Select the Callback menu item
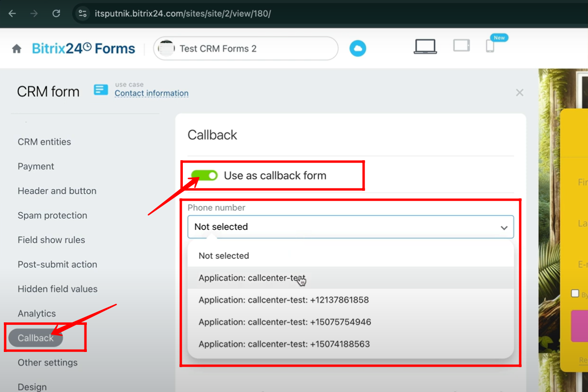The image size is (588, 392). point(36,338)
